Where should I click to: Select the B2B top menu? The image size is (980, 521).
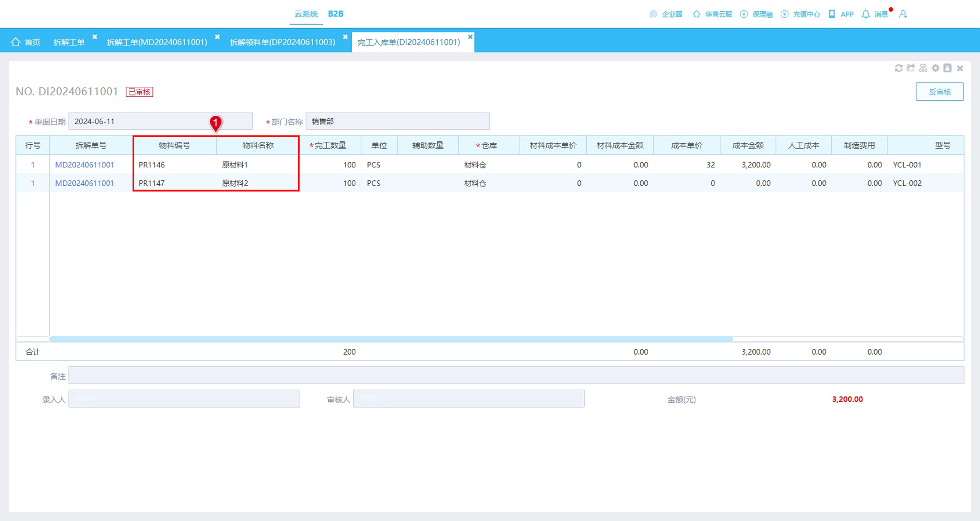click(x=335, y=14)
